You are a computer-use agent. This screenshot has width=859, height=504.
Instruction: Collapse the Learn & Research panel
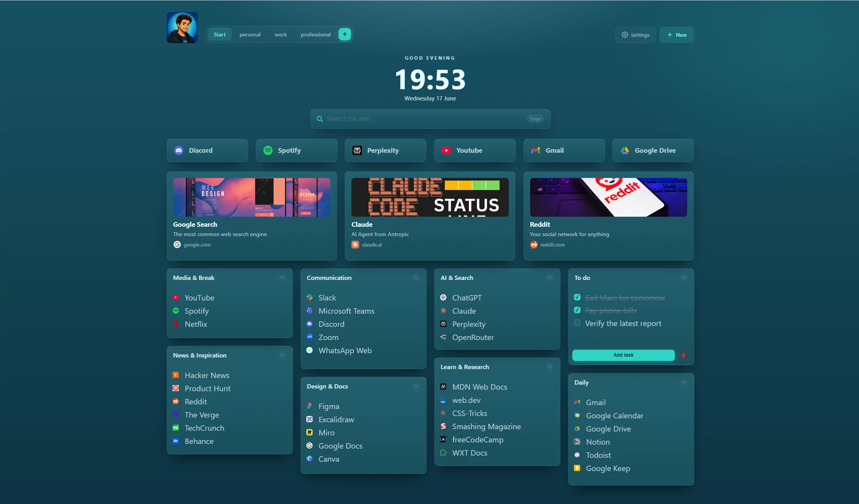[550, 367]
